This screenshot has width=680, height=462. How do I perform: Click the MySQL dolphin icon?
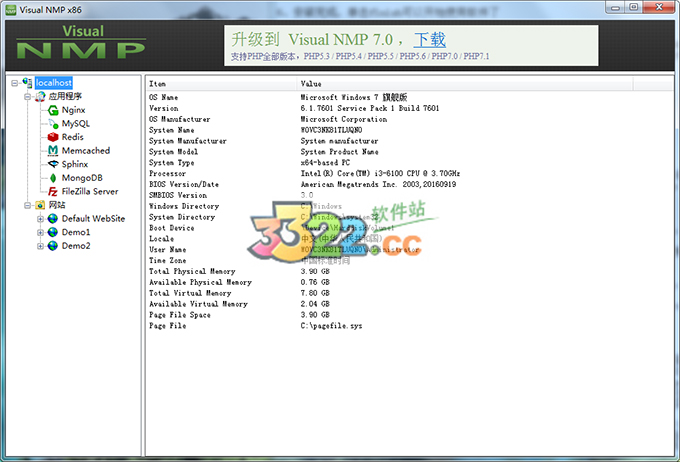tap(53, 124)
